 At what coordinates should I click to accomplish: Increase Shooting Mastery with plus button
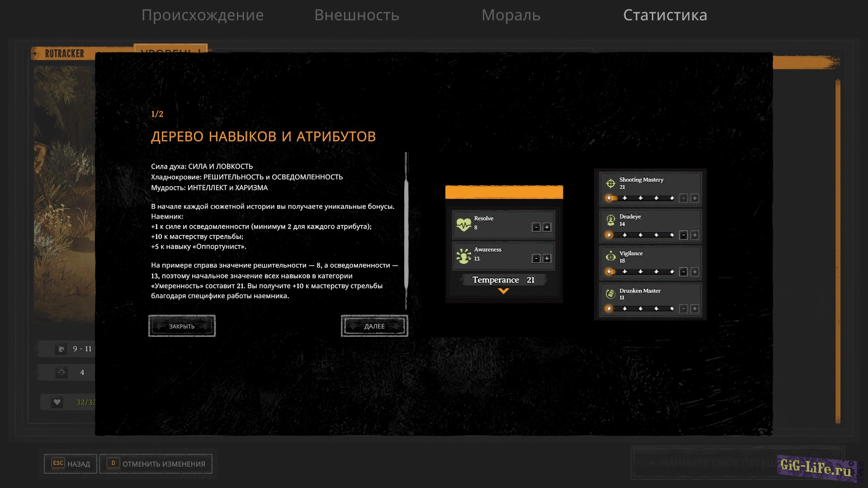[x=695, y=198]
